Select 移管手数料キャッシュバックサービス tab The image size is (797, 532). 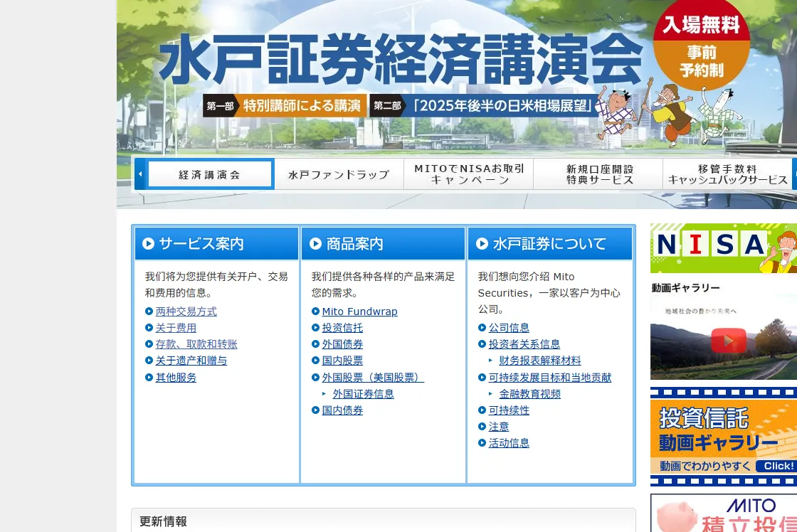coord(727,174)
